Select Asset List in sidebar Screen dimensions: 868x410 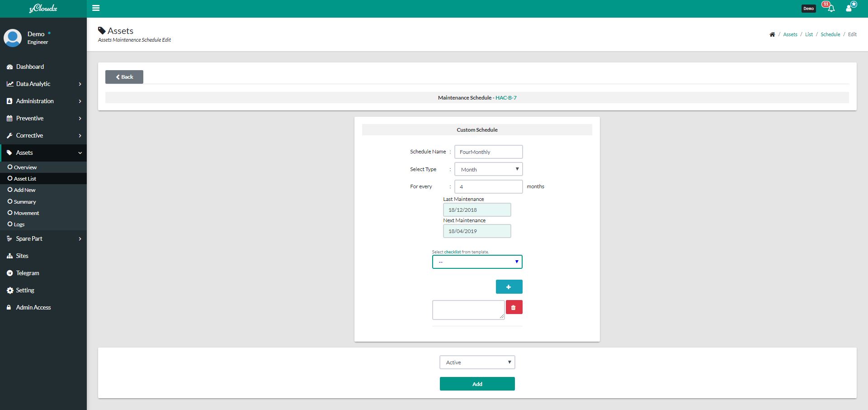click(x=25, y=179)
